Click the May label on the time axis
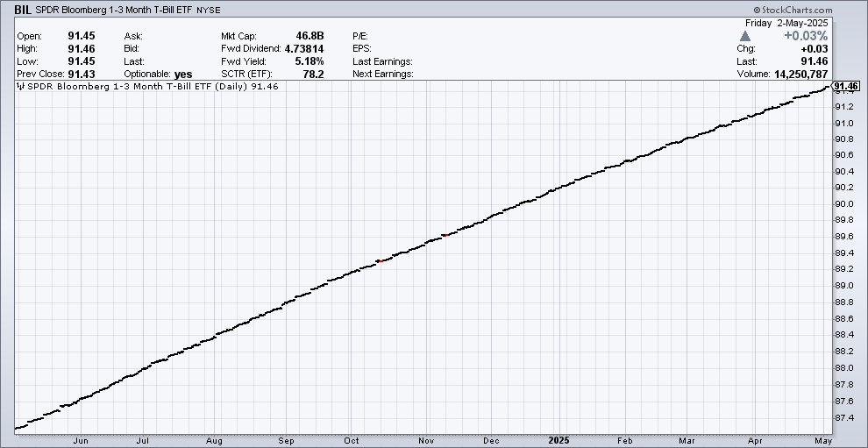The height and width of the screenshot is (448, 868). point(823,441)
